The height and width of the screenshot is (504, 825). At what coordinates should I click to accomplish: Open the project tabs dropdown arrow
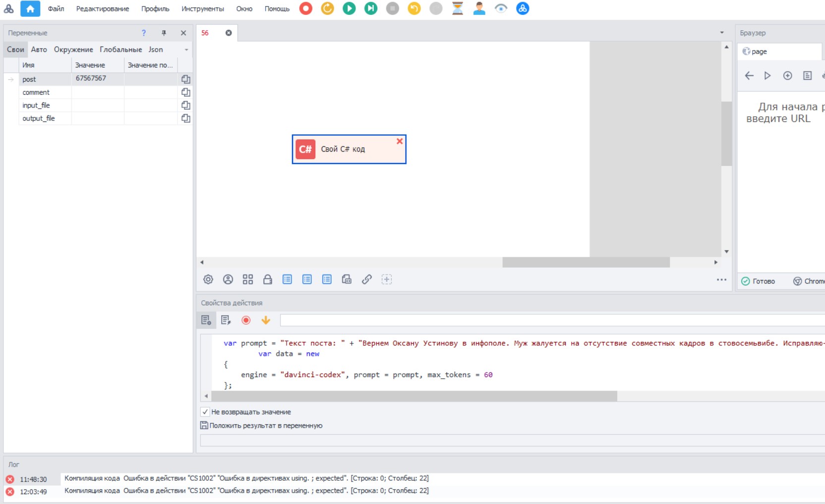[722, 33]
